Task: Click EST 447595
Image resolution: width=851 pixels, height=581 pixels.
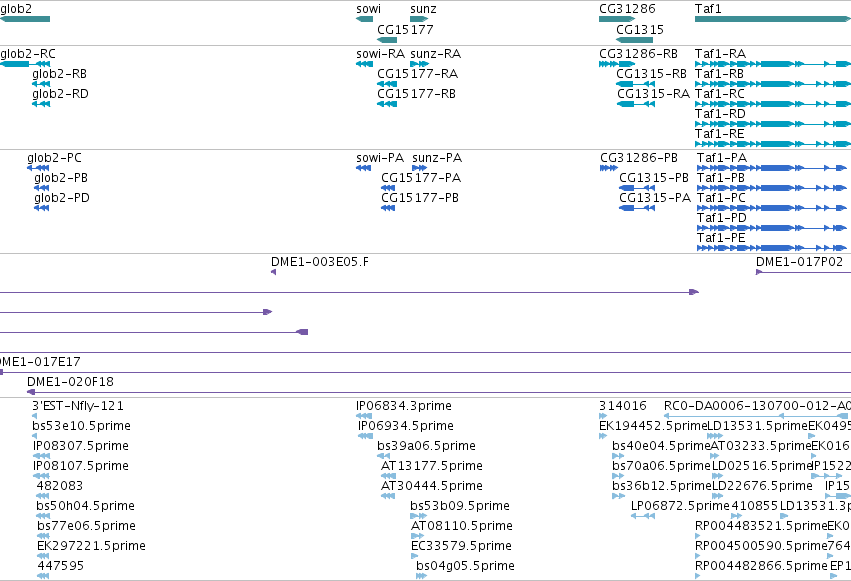Action: click(x=43, y=576)
